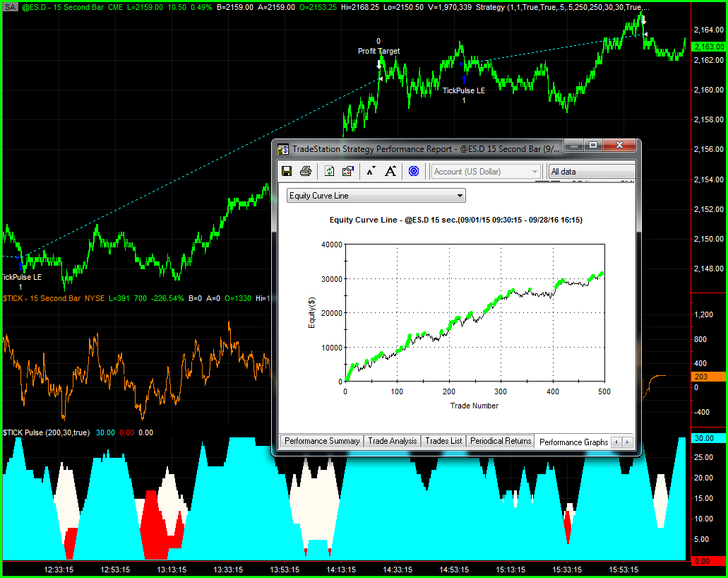
Task: Click the Profit Target label on the chart
Action: [x=379, y=51]
